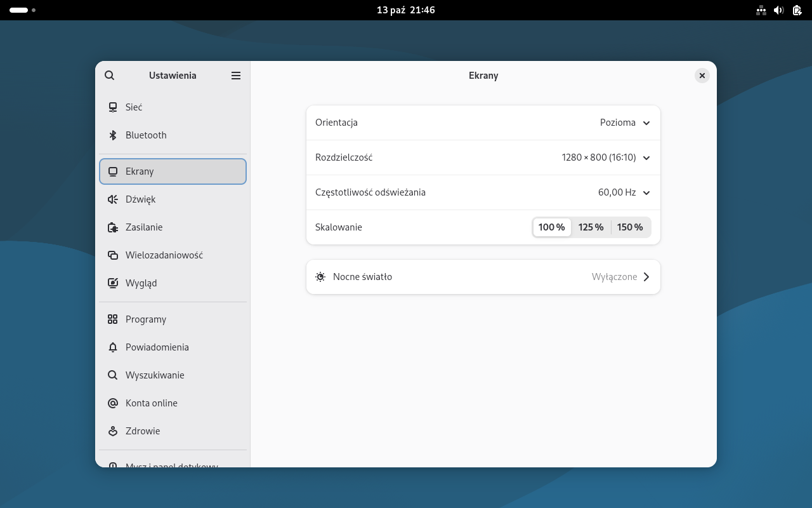Click the Sieć network icon
Screen dimensions: 812x508
click(113, 107)
